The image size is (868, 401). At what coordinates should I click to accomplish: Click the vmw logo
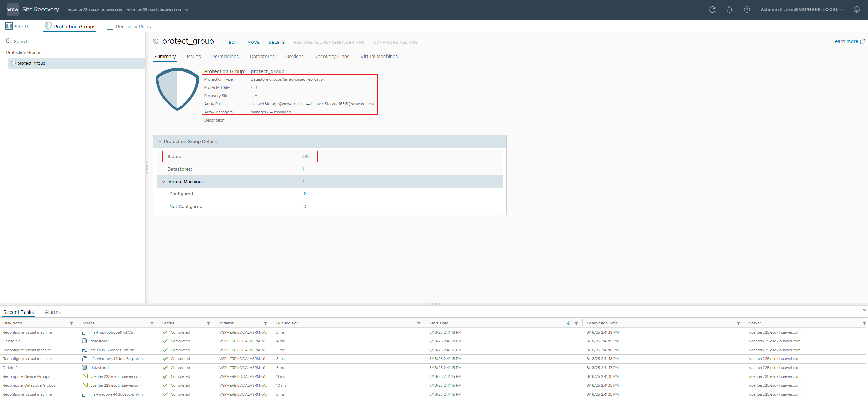(x=13, y=9)
